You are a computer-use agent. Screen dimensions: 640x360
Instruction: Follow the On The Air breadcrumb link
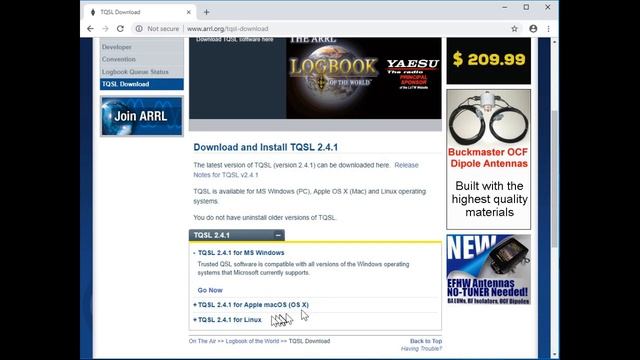click(x=202, y=341)
